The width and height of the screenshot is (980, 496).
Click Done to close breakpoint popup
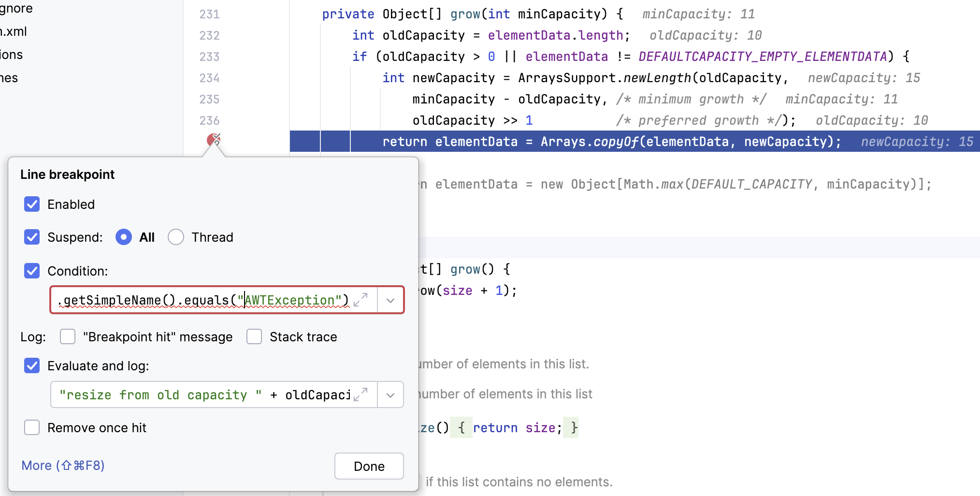pyautogui.click(x=369, y=466)
